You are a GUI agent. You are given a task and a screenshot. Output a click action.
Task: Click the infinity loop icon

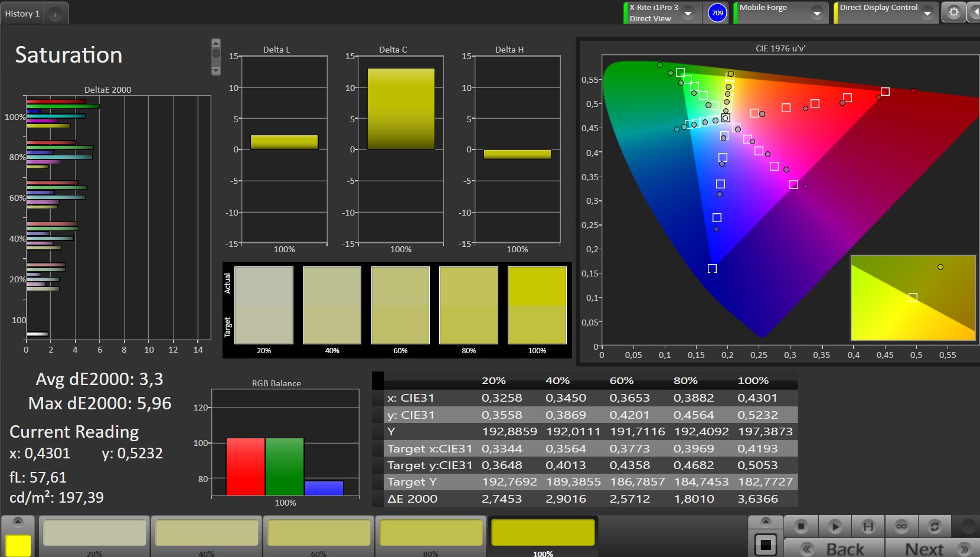point(901,526)
